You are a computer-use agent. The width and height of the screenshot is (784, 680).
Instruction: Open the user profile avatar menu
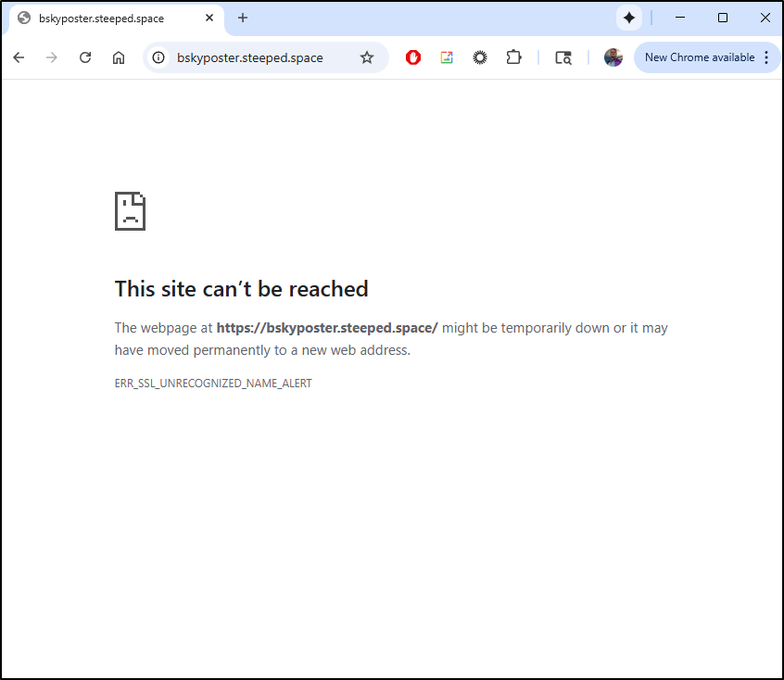coord(613,57)
